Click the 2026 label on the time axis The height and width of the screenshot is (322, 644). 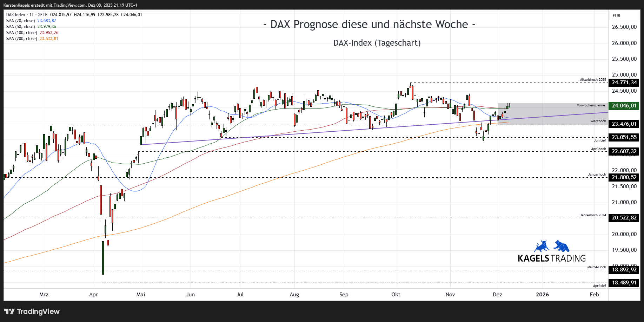542,295
